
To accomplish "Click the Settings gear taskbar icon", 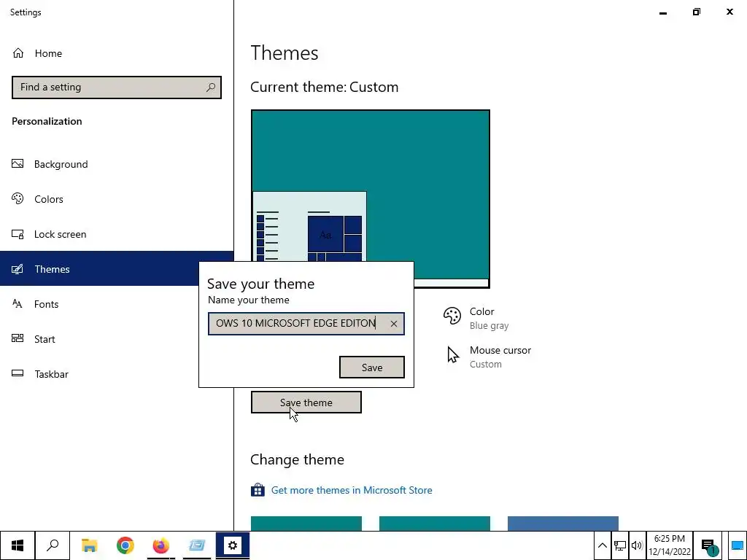I will coord(233,545).
